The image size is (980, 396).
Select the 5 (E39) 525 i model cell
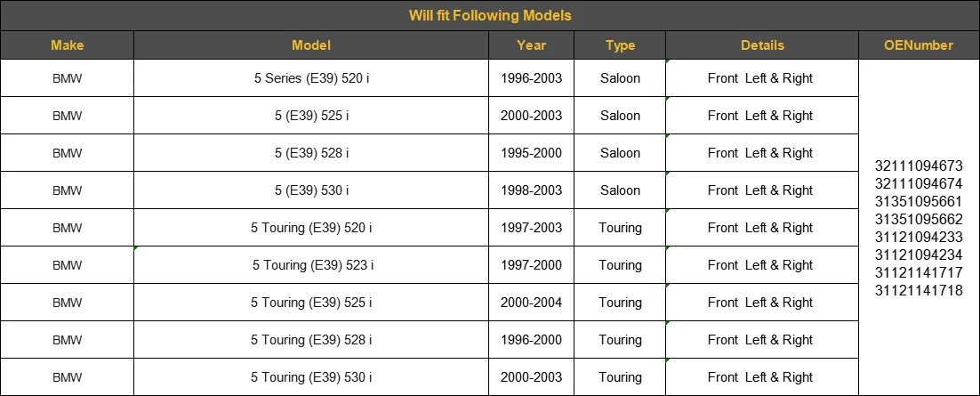pos(311,116)
